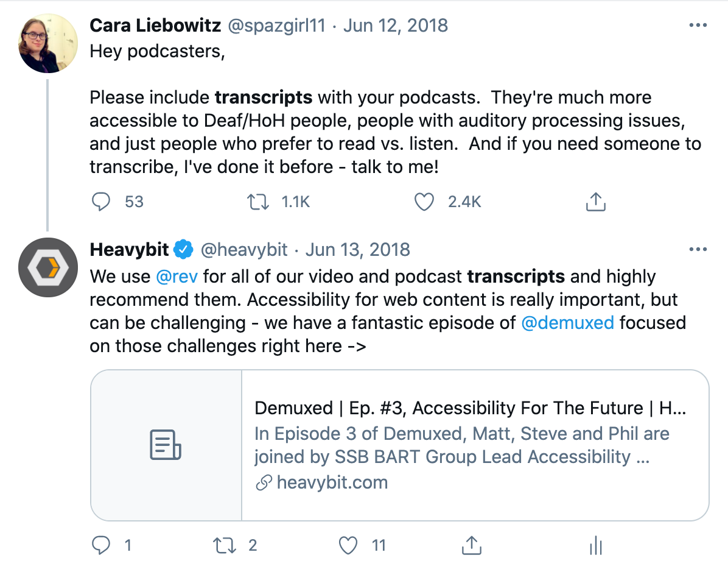
Task: Open the @demuxed mention link
Action: [x=567, y=323]
